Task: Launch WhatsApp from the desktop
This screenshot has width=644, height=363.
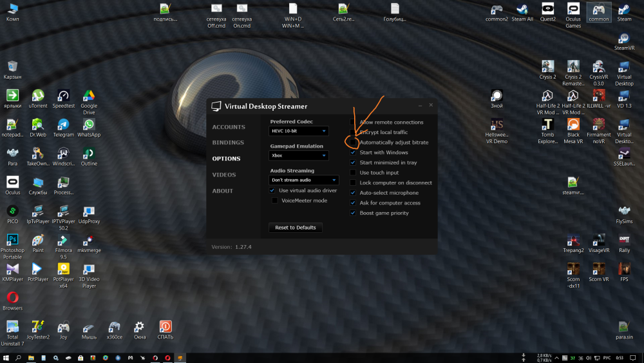Action: click(89, 128)
